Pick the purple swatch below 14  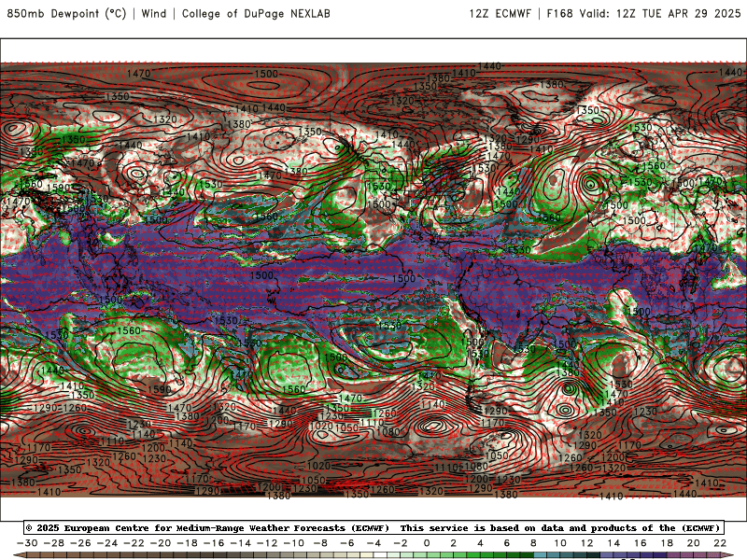(x=620, y=556)
